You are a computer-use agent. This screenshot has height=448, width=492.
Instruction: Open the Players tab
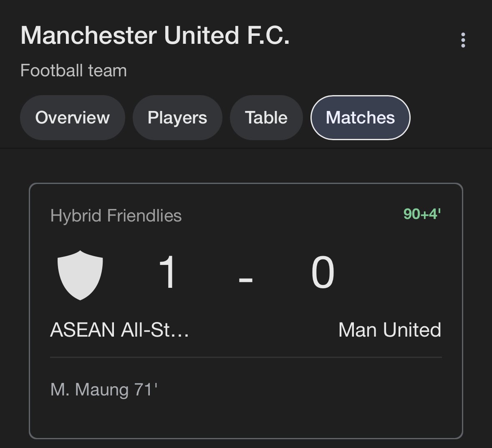point(177,118)
